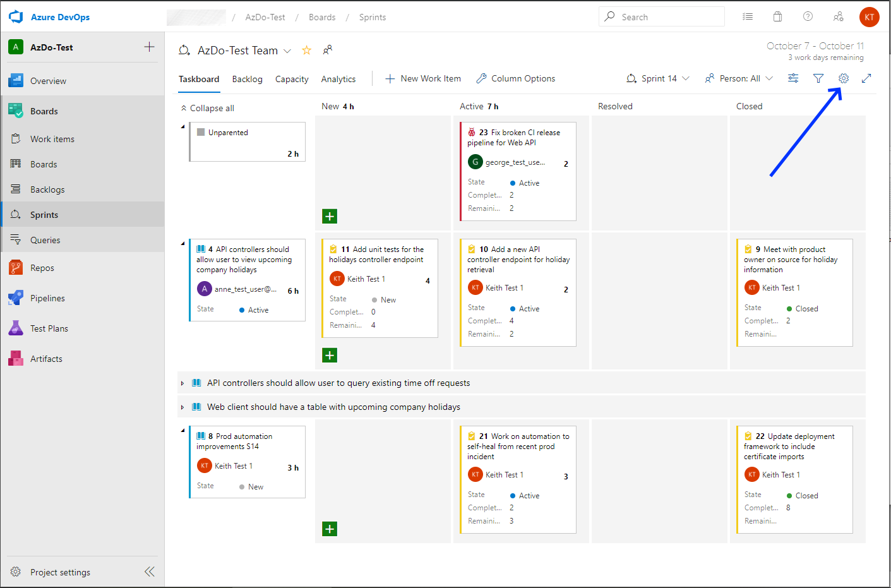The image size is (891, 588).
Task: Add task under Prod automation row green plus
Action: pos(330,529)
